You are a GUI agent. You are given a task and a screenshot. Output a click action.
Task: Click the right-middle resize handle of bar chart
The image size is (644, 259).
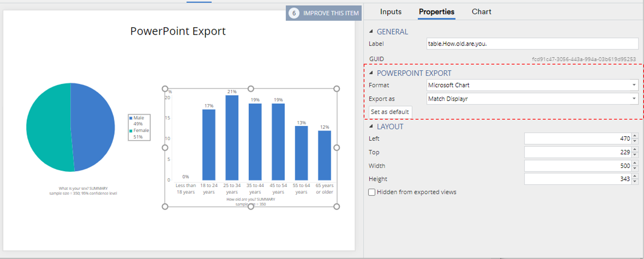tap(336, 148)
